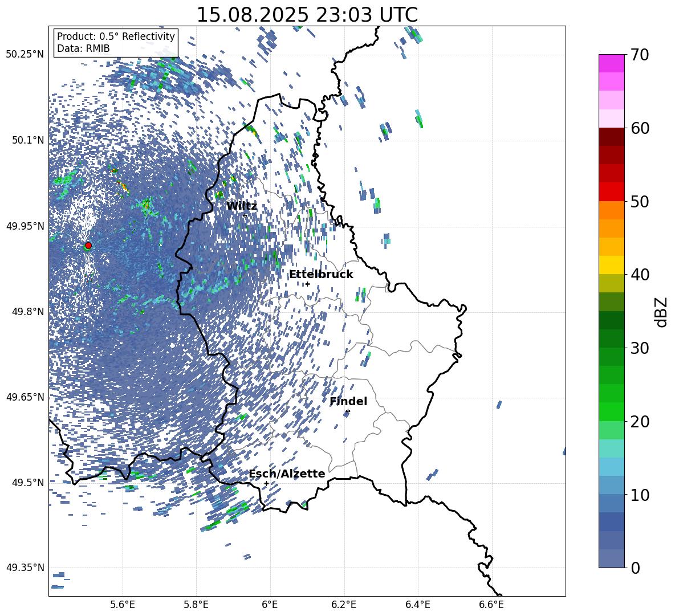Pick the turquoise colorbar swatch below 20
The height and width of the screenshot is (616, 675).
612,448
